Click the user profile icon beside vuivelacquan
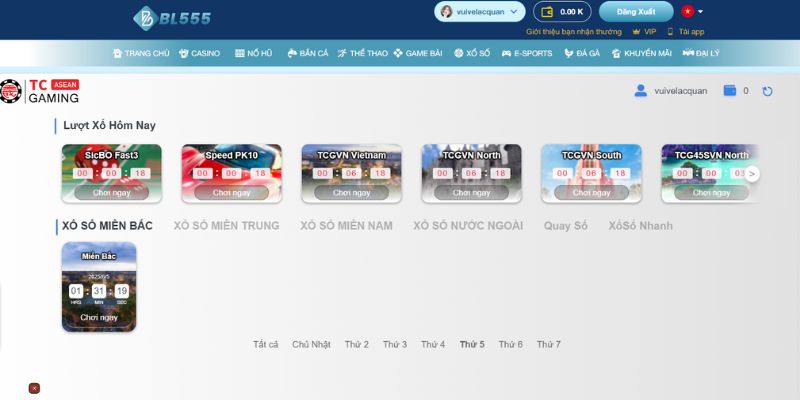 (641, 91)
